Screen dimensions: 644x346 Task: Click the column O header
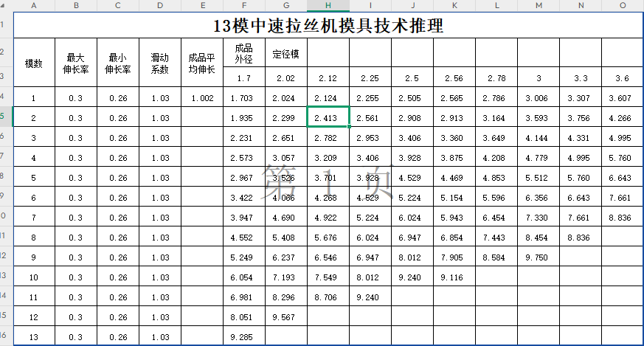click(623, 5)
